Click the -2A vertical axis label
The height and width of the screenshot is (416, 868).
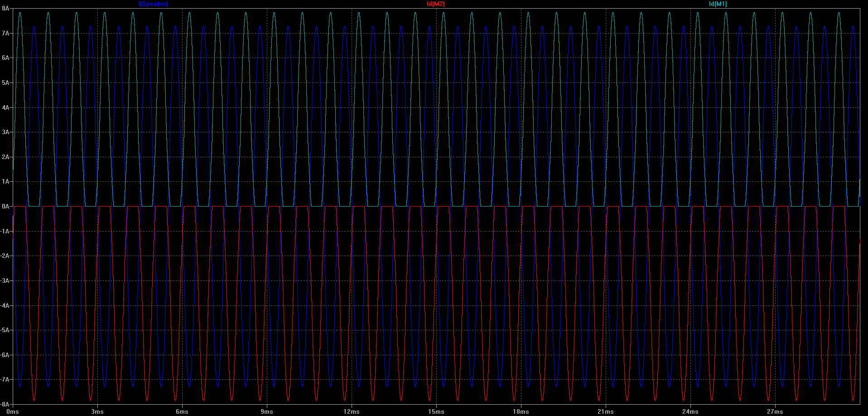click(5, 256)
